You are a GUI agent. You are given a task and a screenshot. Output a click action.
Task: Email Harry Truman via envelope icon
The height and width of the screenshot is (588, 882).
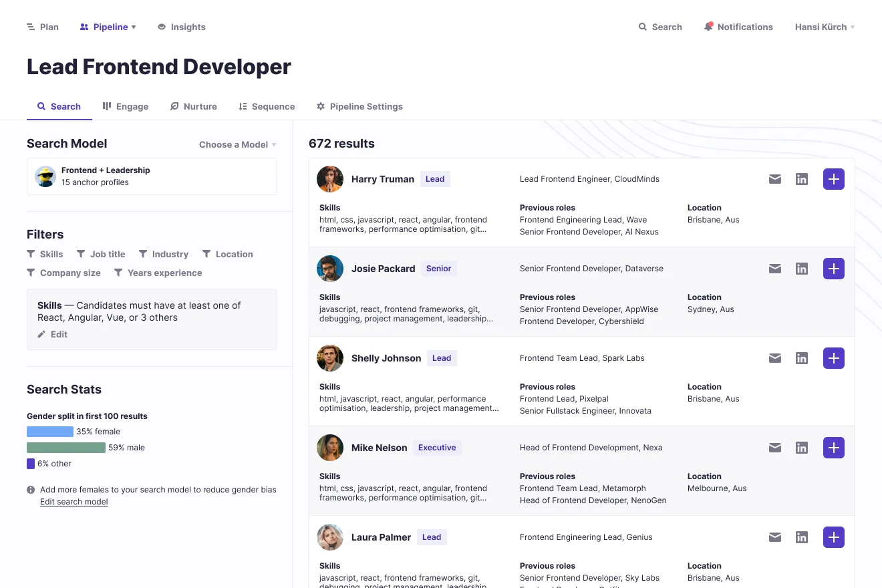pos(775,179)
